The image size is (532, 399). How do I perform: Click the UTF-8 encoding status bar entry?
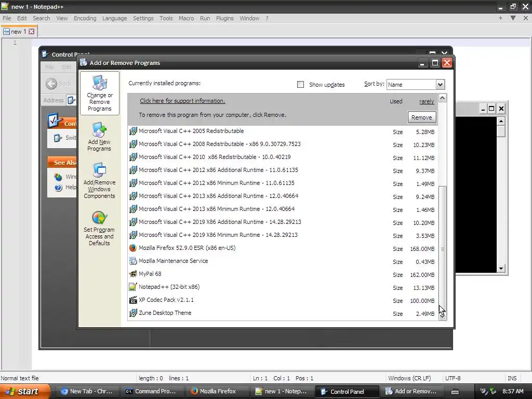(453, 378)
